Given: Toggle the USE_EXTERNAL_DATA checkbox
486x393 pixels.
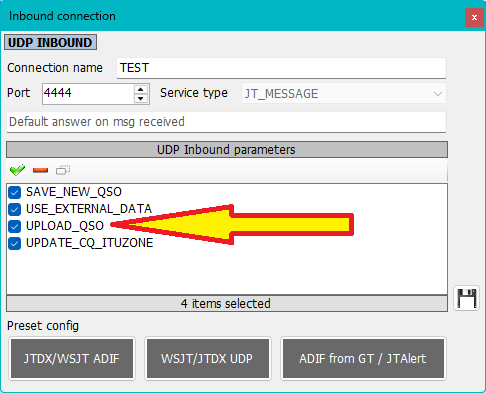Looking at the screenshot, I should click(15, 209).
